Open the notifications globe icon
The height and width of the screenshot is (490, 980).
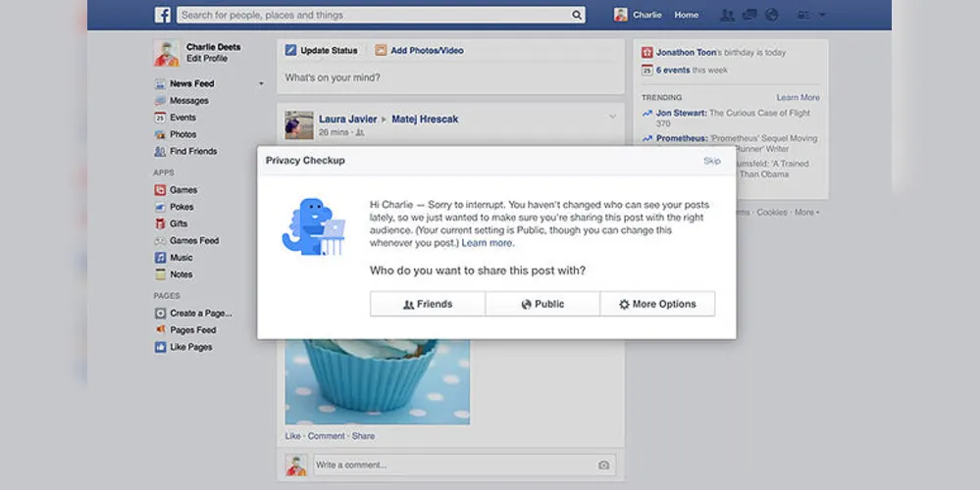[772, 15]
